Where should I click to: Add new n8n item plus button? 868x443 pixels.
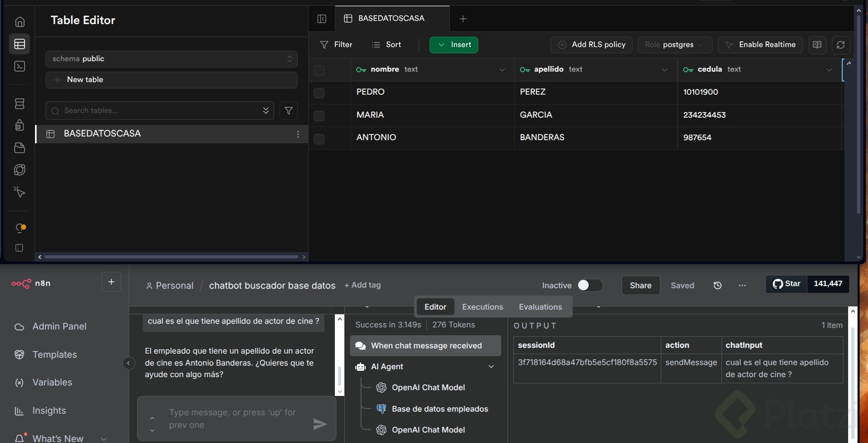111,282
